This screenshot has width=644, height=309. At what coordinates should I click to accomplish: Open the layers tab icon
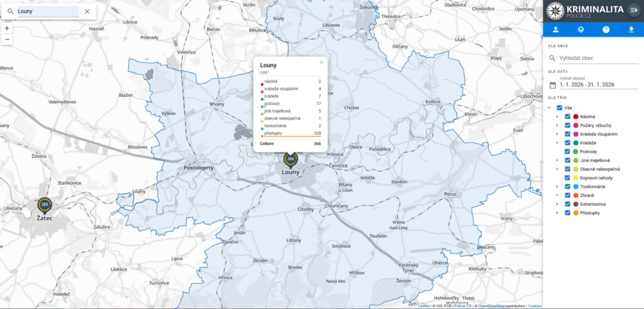pyautogui.click(x=581, y=30)
